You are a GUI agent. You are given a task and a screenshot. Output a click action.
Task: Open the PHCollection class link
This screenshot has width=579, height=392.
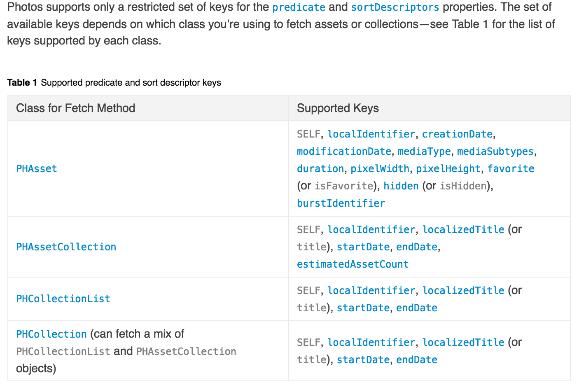(51, 334)
